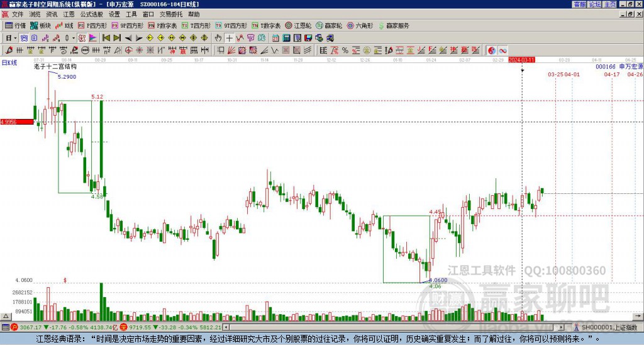Click SH000001 上证指数 status entry

(x=608, y=327)
